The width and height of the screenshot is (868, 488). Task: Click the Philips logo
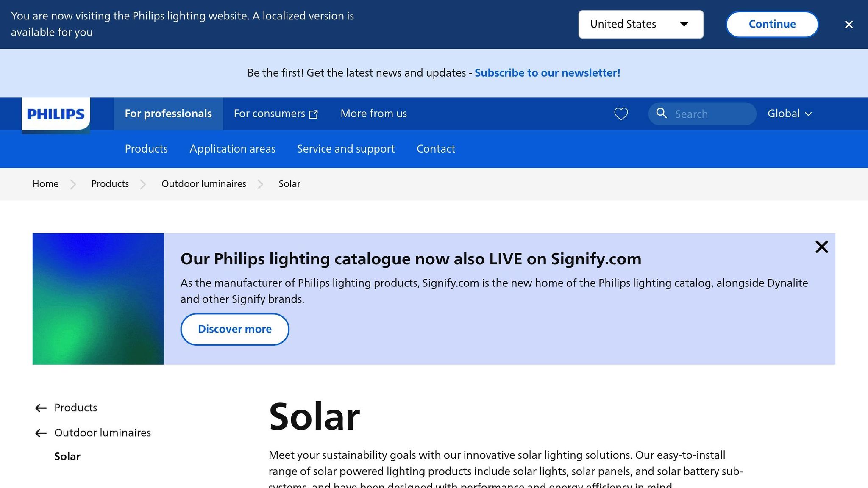56,114
